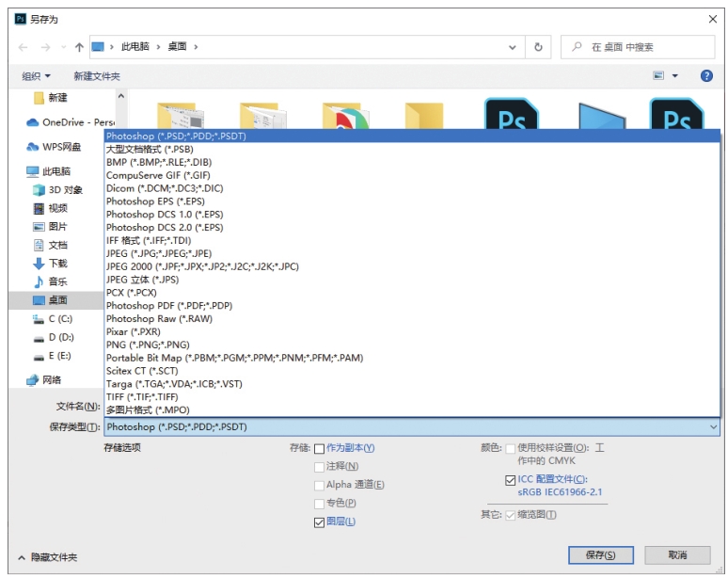Choose PNG format from the list
The width and height of the screenshot is (728, 578).
412,345
